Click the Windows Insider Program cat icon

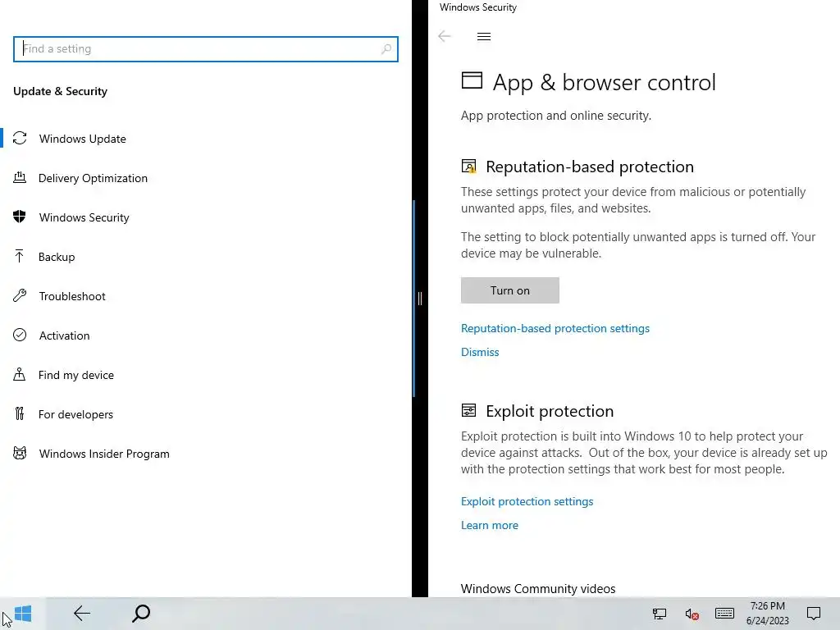(x=20, y=453)
